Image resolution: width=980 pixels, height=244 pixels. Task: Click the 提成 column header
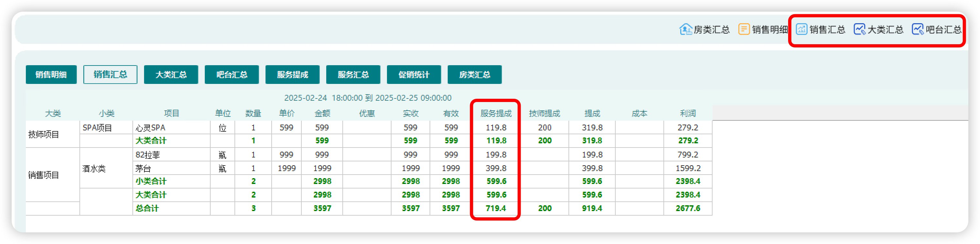tap(592, 113)
